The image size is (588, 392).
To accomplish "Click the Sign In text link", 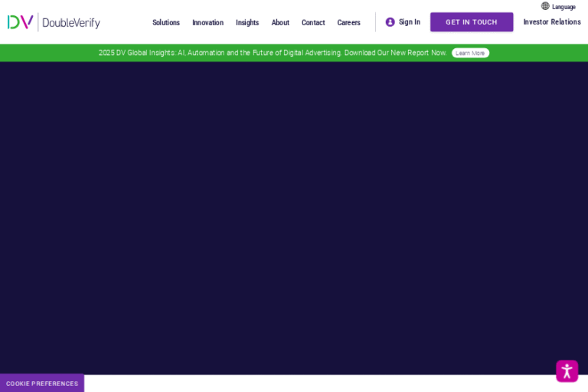I will pos(410,22).
